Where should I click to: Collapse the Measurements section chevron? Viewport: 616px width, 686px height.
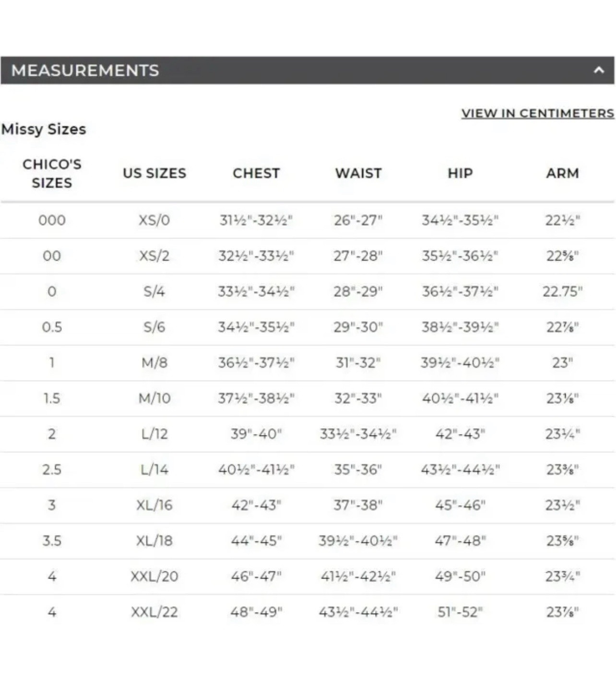click(x=598, y=70)
